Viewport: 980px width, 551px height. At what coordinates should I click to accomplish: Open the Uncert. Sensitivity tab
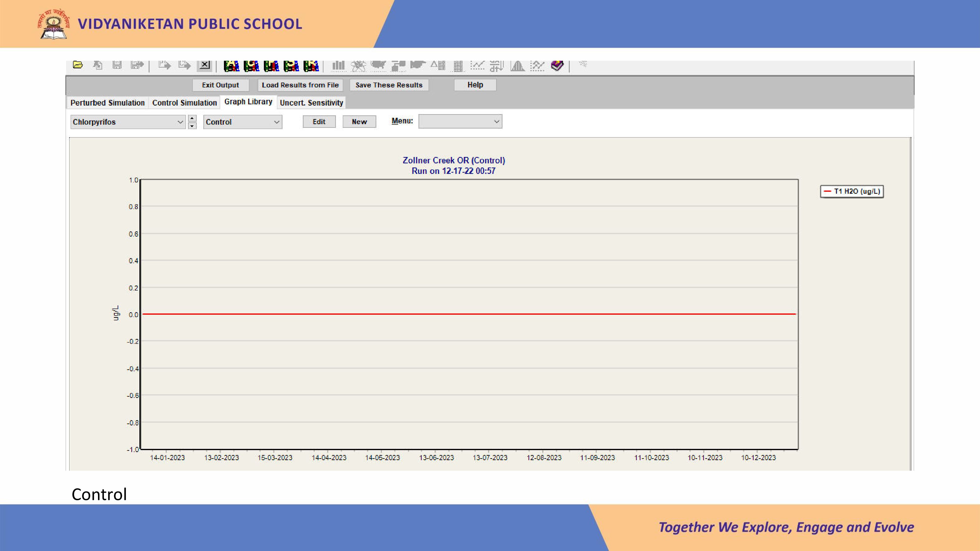pos(311,103)
